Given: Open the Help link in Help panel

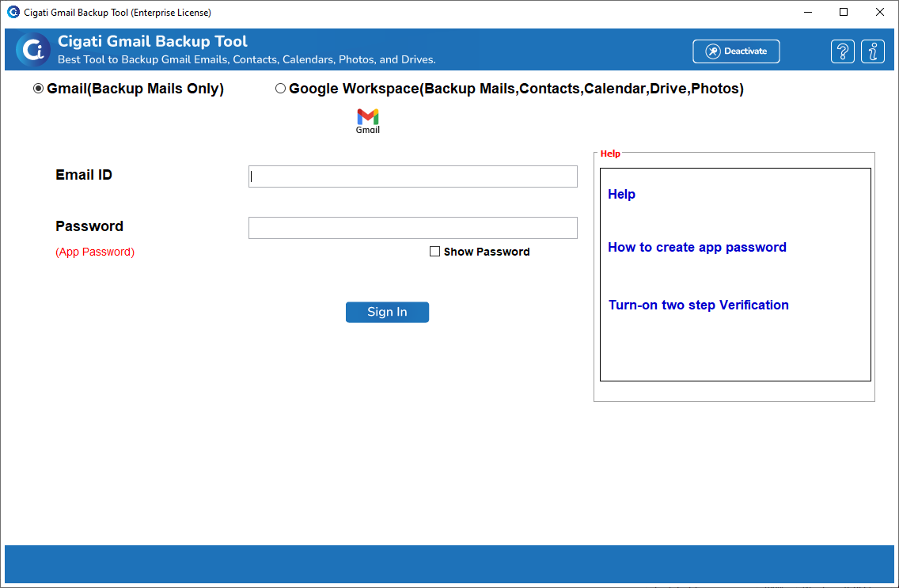Looking at the screenshot, I should point(621,194).
